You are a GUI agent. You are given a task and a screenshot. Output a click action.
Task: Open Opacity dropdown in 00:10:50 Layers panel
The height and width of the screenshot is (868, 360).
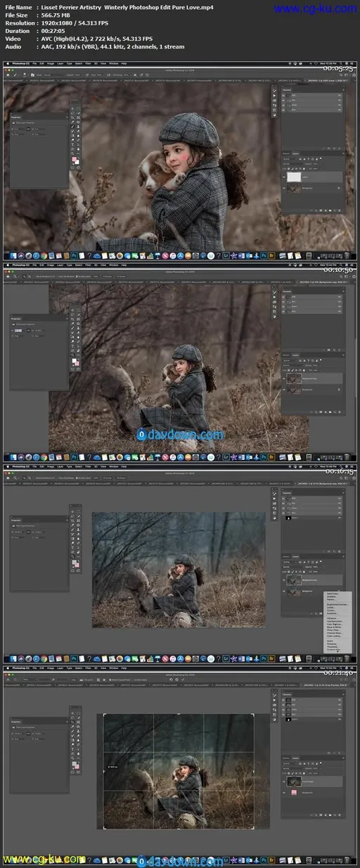coord(316,366)
